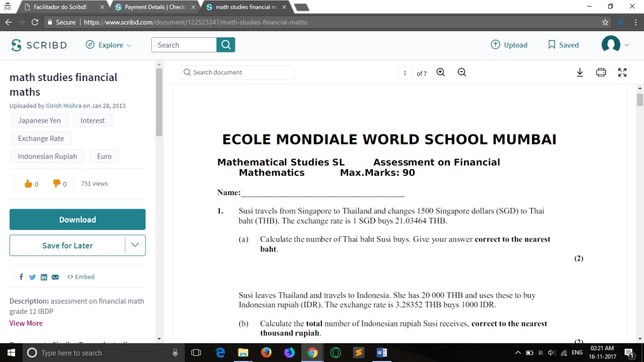Open Chrome menu three dots

pyautogui.click(x=636, y=22)
